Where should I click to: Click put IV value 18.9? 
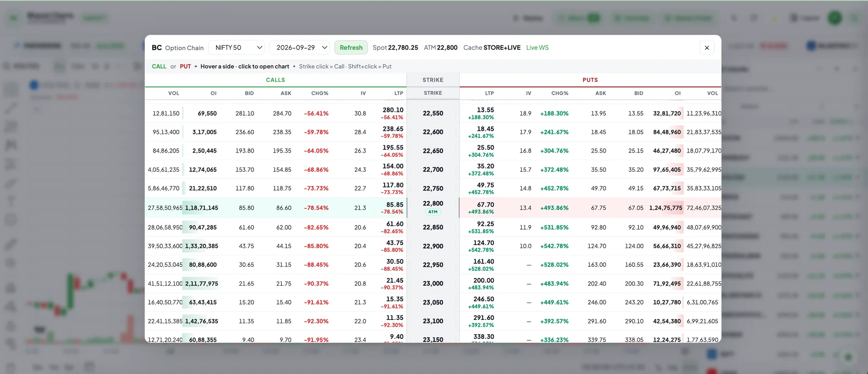(x=526, y=113)
